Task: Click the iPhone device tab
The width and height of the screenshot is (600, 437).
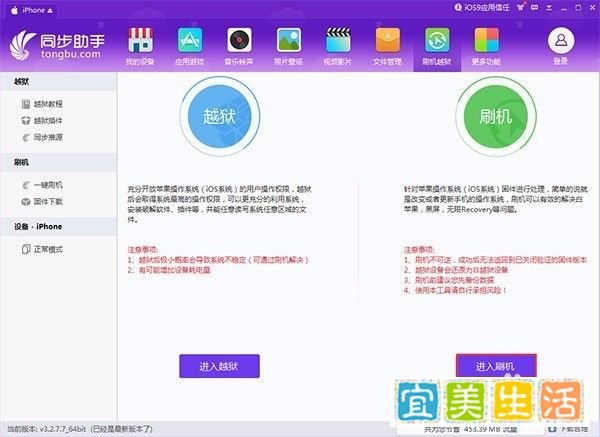Action: 33,10
